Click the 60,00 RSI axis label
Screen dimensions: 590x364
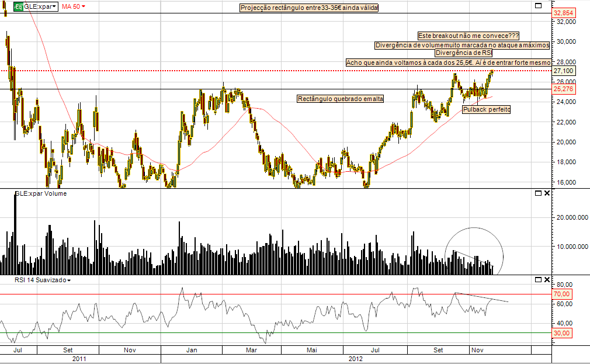tap(565, 304)
